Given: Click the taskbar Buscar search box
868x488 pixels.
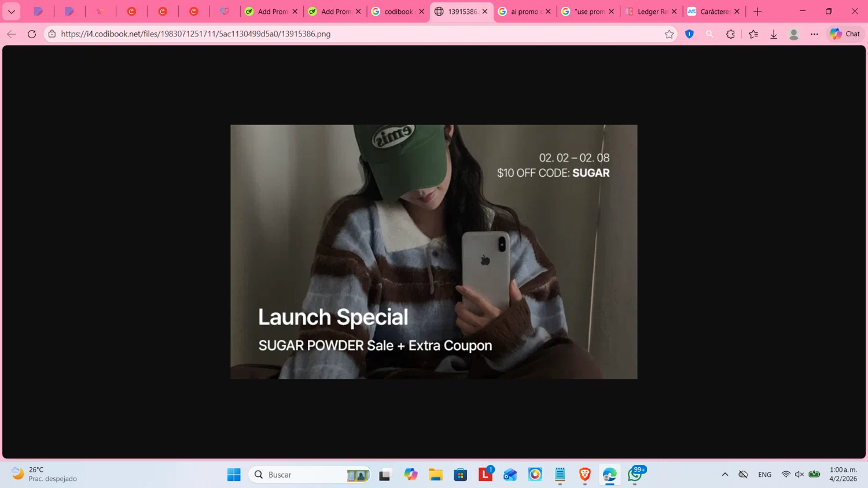Looking at the screenshot, I should [x=310, y=475].
